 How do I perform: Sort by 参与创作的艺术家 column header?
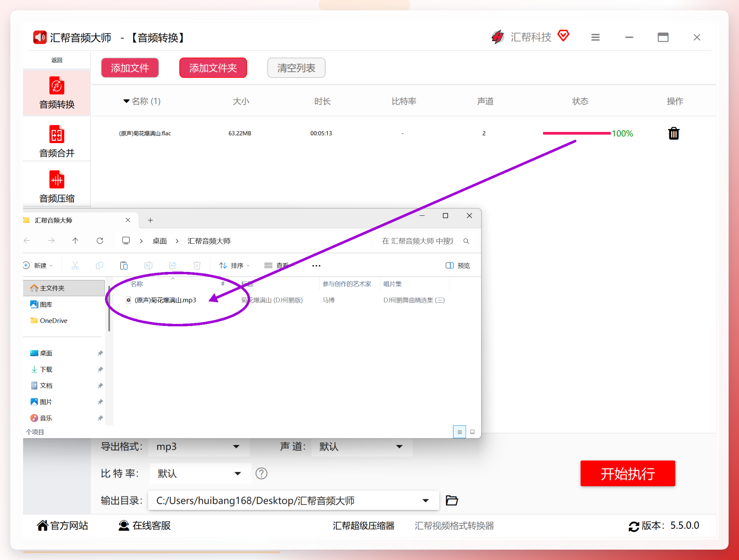347,284
